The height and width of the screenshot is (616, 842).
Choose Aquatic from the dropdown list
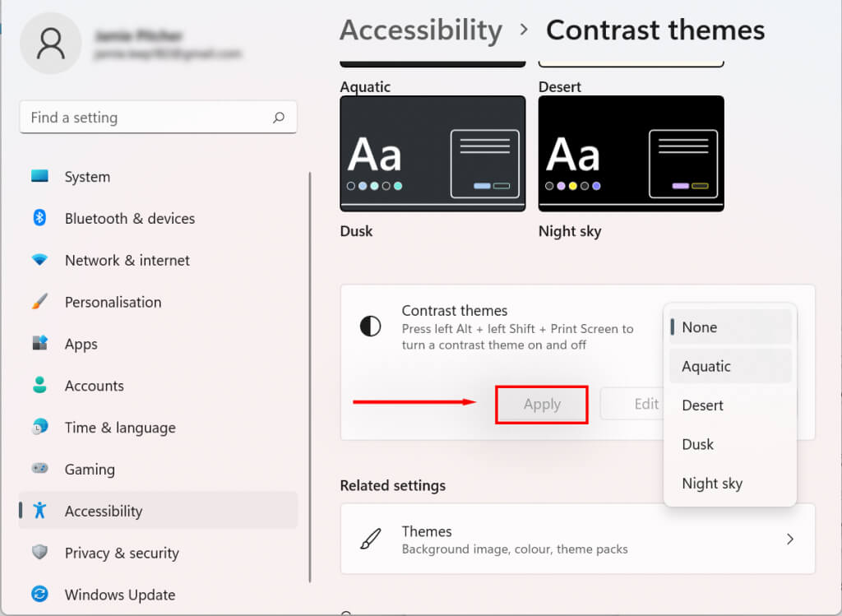click(706, 366)
